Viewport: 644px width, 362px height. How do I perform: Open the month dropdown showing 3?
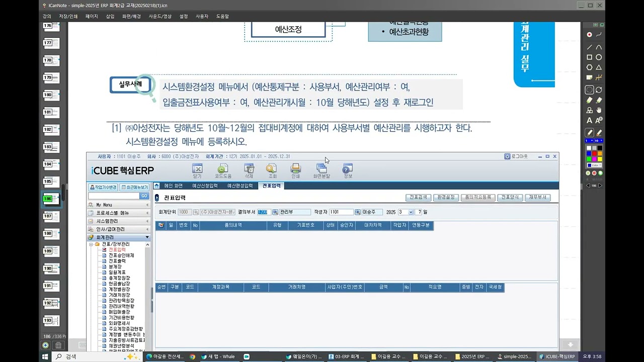[x=411, y=212]
